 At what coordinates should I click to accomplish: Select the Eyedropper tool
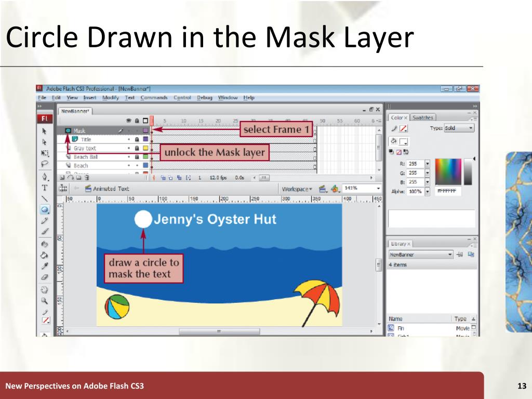coord(45,266)
